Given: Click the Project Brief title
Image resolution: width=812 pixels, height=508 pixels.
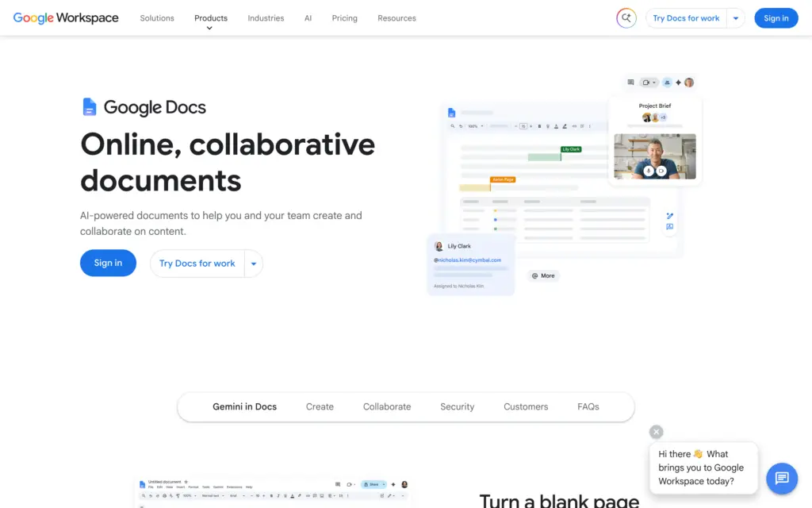Looking at the screenshot, I should coord(654,106).
